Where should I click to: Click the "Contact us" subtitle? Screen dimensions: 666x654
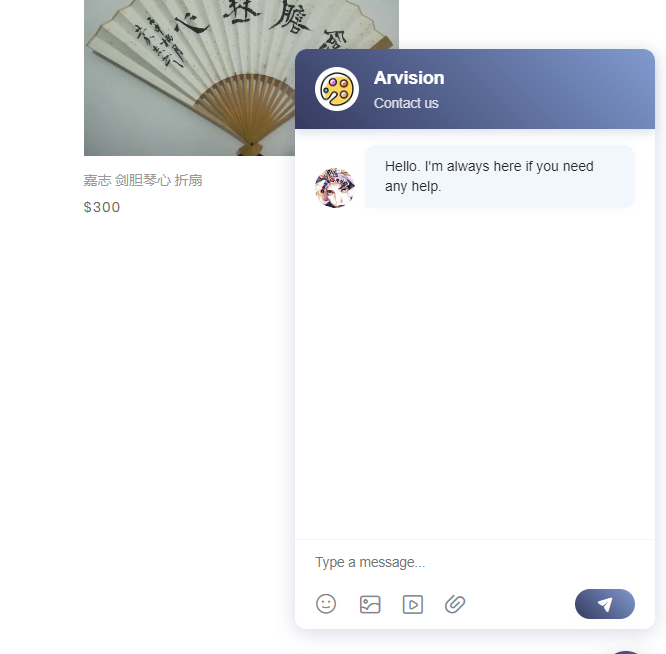tap(406, 103)
